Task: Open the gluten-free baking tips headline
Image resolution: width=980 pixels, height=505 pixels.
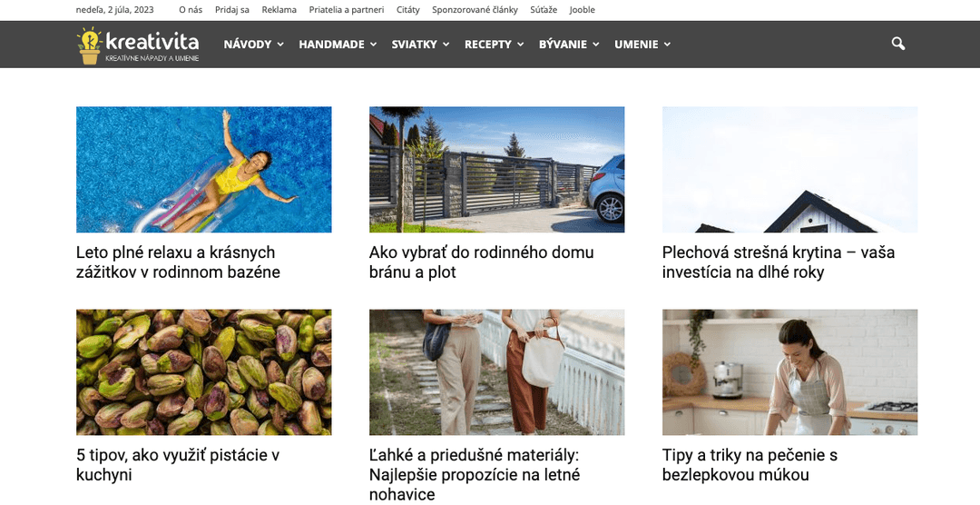Action: click(750, 465)
